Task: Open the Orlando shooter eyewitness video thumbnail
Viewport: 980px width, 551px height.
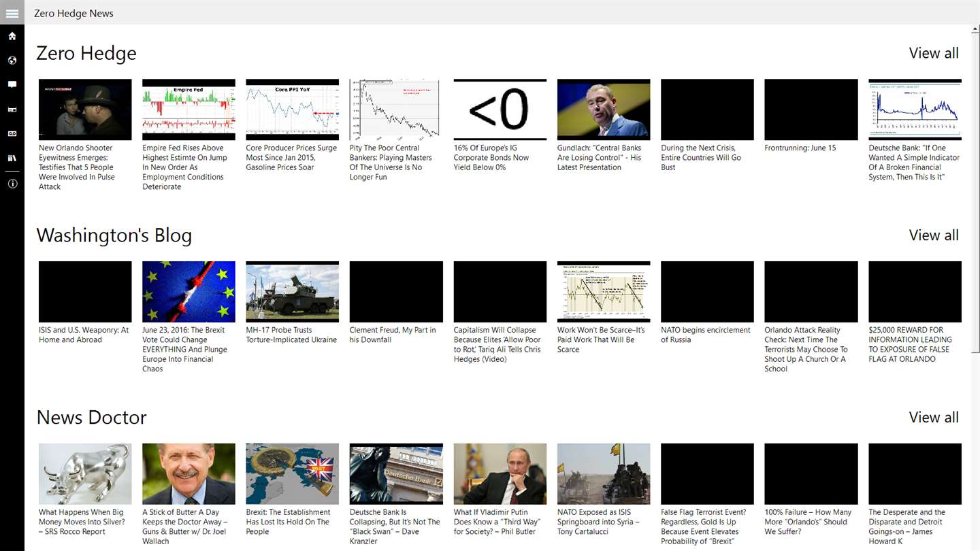Action: tap(85, 110)
